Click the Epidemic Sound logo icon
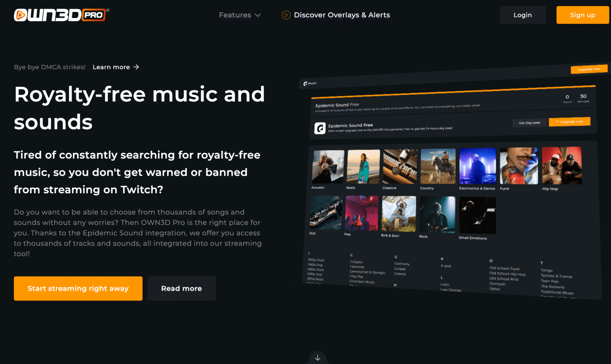The width and height of the screenshot is (611, 364). point(320,128)
